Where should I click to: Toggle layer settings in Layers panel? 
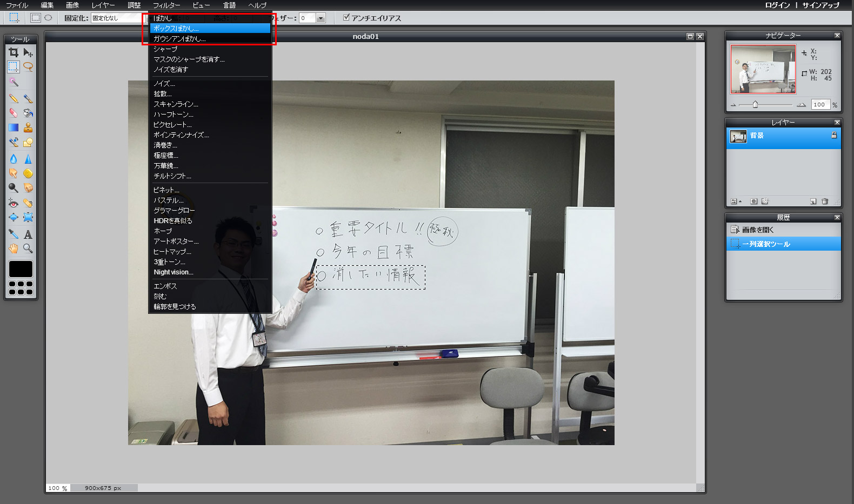pyautogui.click(x=736, y=201)
